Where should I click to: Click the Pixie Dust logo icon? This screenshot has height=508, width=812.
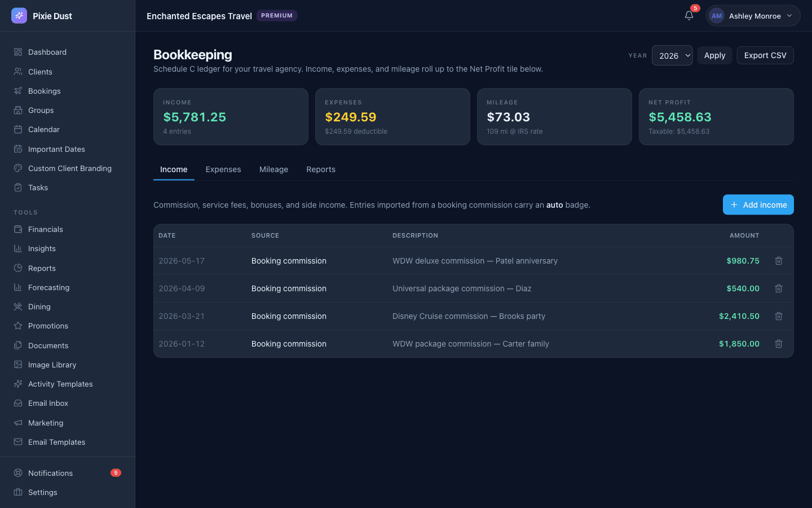(19, 16)
